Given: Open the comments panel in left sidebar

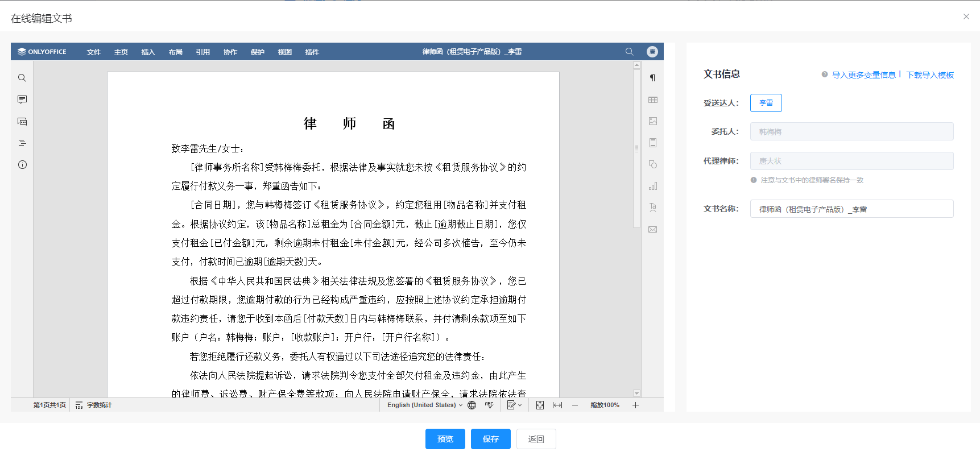Looking at the screenshot, I should [22, 100].
